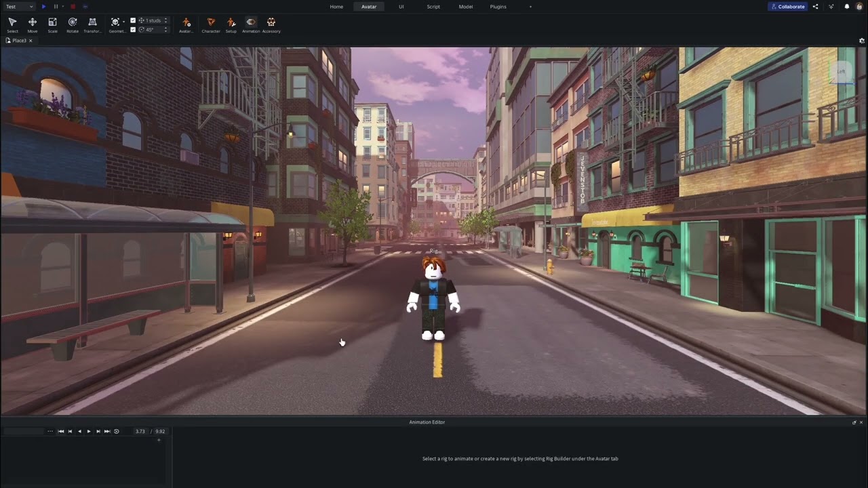Click the client/server toggle icon beside Stop
The width and height of the screenshot is (868, 488).
(x=85, y=6)
